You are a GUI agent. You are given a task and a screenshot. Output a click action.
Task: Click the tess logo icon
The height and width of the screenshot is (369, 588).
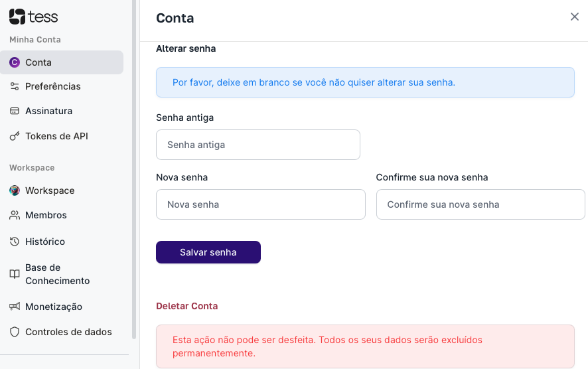pos(17,17)
